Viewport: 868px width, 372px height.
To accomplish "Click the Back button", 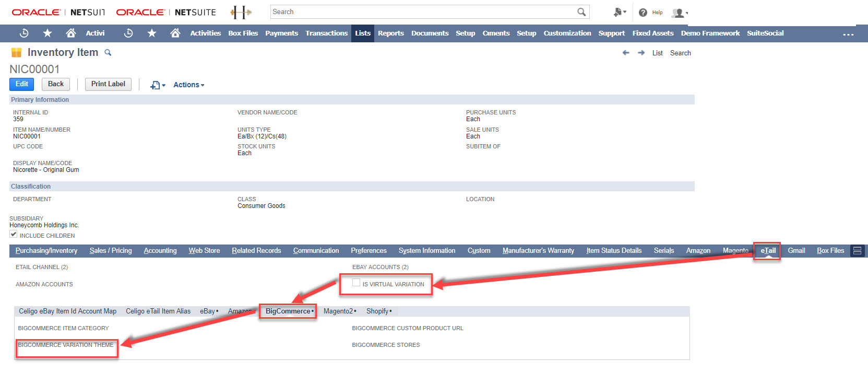I will [x=56, y=84].
